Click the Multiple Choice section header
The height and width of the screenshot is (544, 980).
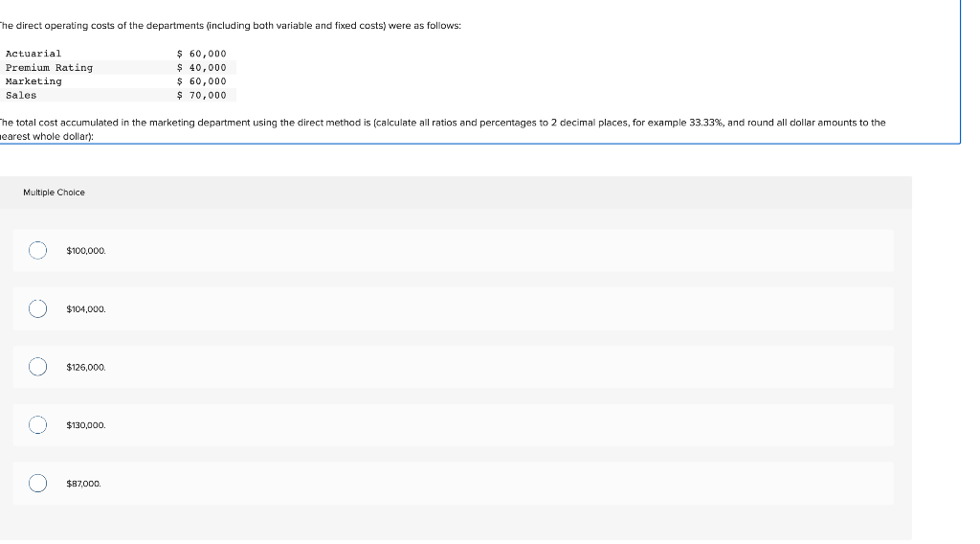click(54, 193)
